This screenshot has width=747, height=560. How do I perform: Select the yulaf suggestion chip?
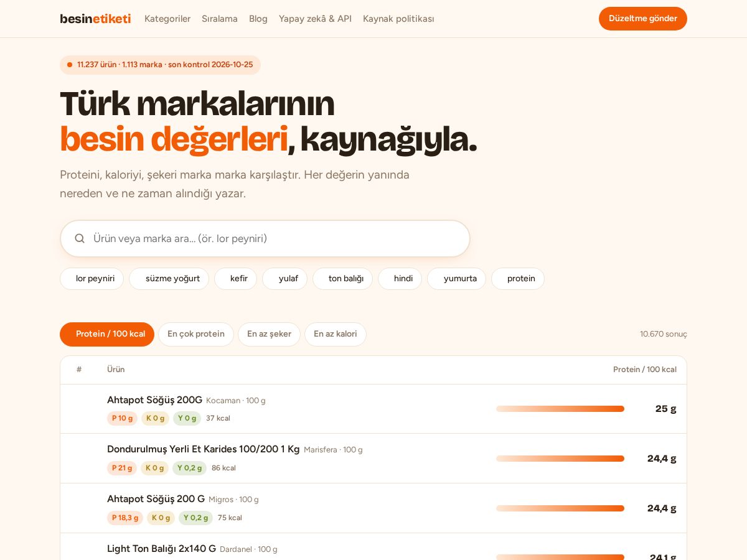tap(284, 279)
